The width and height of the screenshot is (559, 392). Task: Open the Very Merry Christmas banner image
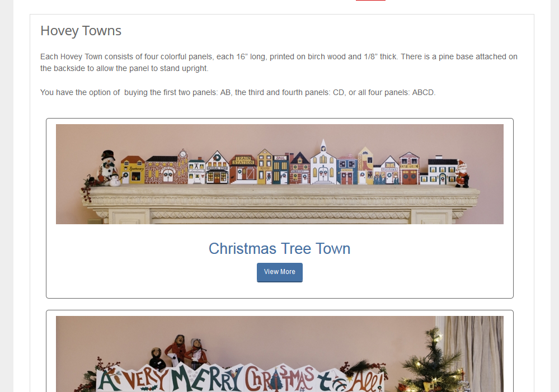pos(280,354)
